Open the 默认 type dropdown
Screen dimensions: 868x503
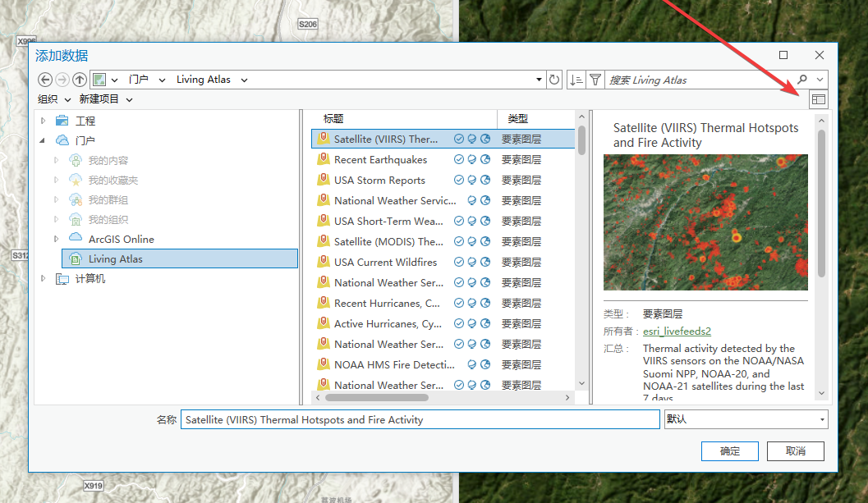746,419
